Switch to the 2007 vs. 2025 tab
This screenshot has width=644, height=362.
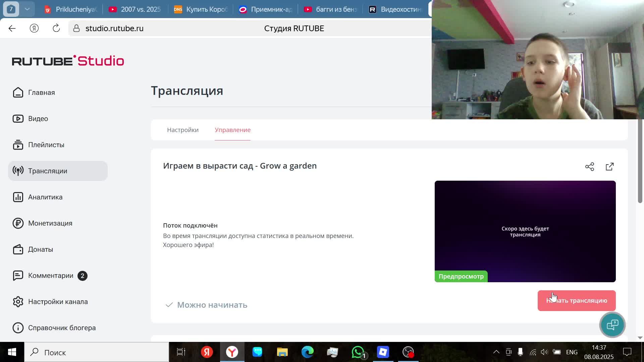coord(140,9)
